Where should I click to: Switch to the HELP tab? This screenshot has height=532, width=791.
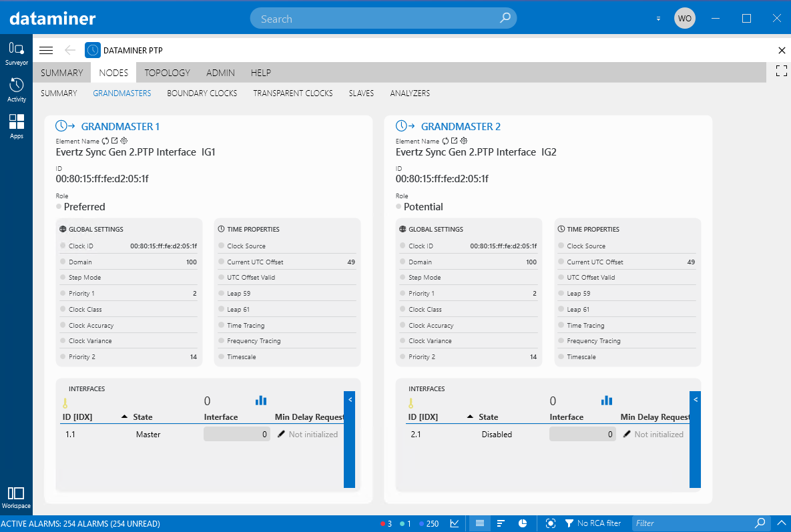(261, 73)
